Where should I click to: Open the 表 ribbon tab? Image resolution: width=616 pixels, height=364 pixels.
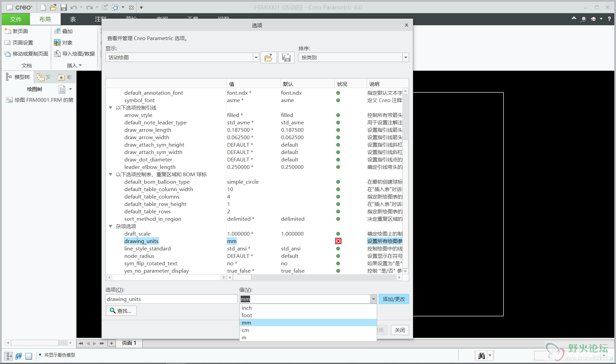[x=73, y=19]
